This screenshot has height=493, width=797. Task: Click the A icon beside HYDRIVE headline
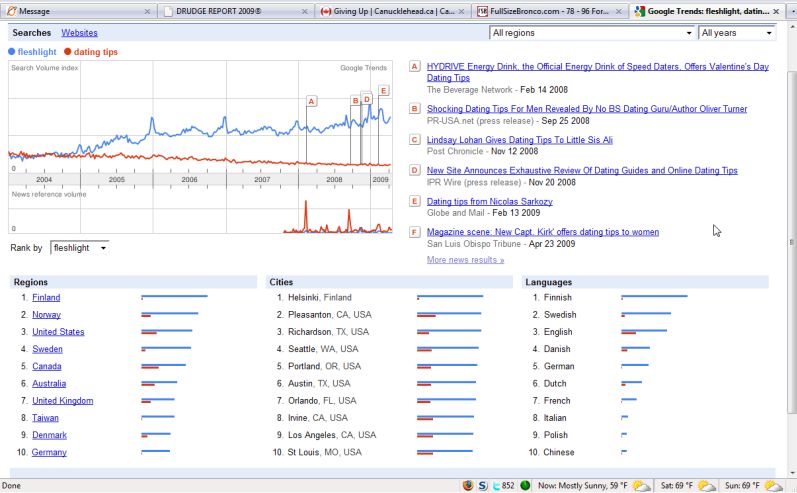tap(415, 66)
